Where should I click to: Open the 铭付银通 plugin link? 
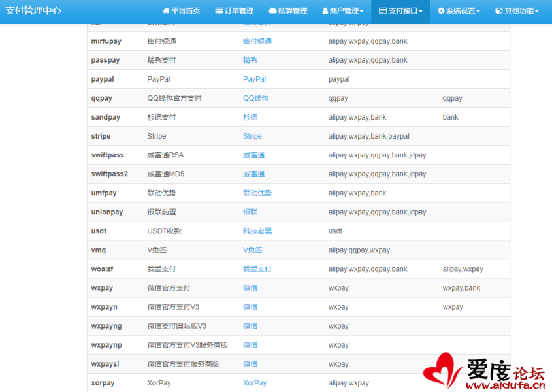pos(257,41)
